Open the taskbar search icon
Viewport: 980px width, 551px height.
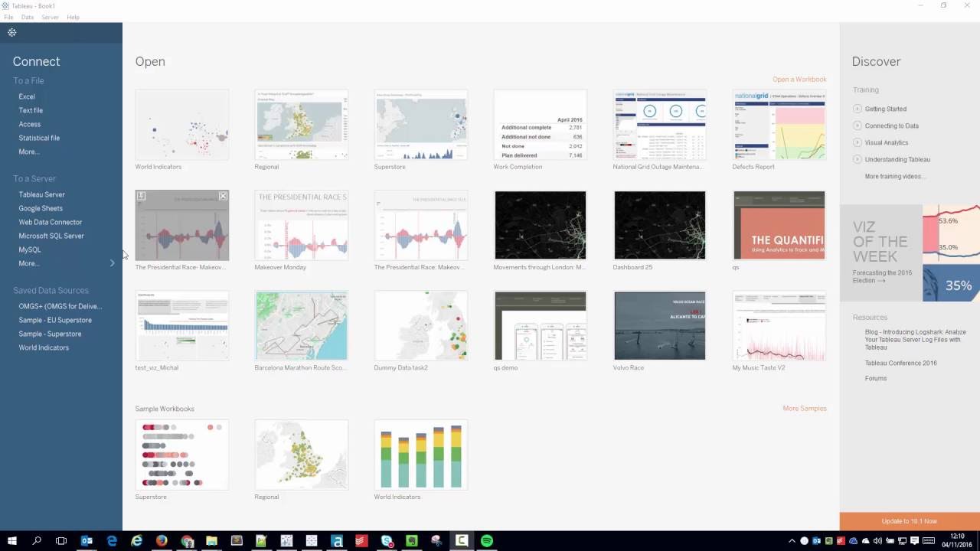coord(37,540)
